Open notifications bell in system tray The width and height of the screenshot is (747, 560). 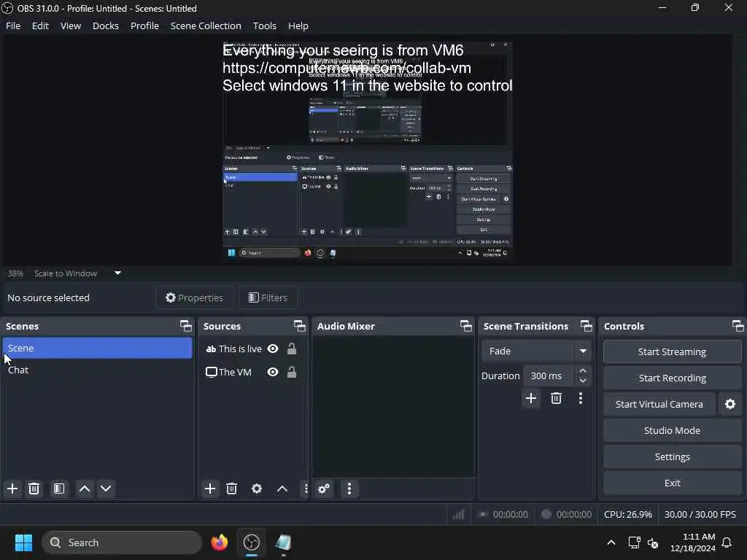pyautogui.click(x=727, y=542)
